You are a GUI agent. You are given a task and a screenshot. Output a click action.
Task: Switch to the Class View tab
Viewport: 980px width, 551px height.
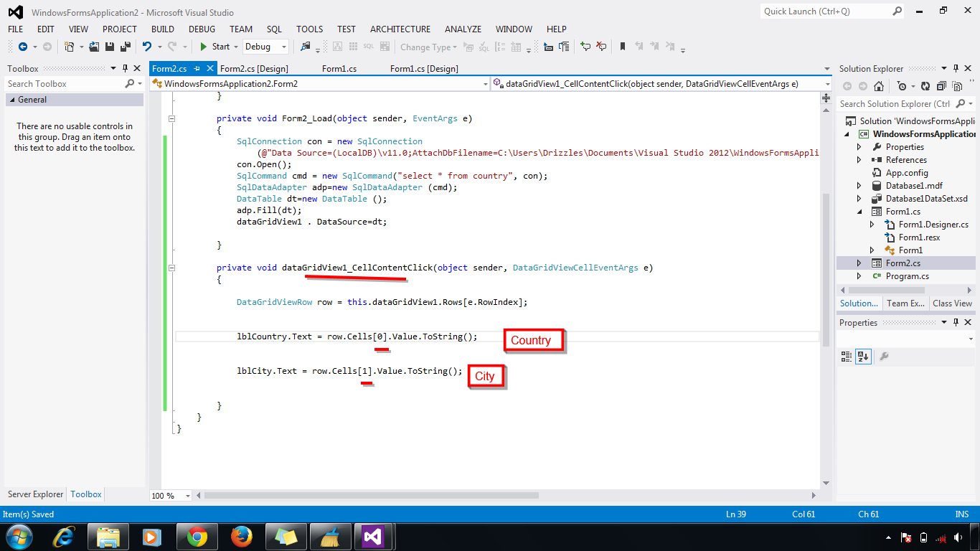coord(952,303)
